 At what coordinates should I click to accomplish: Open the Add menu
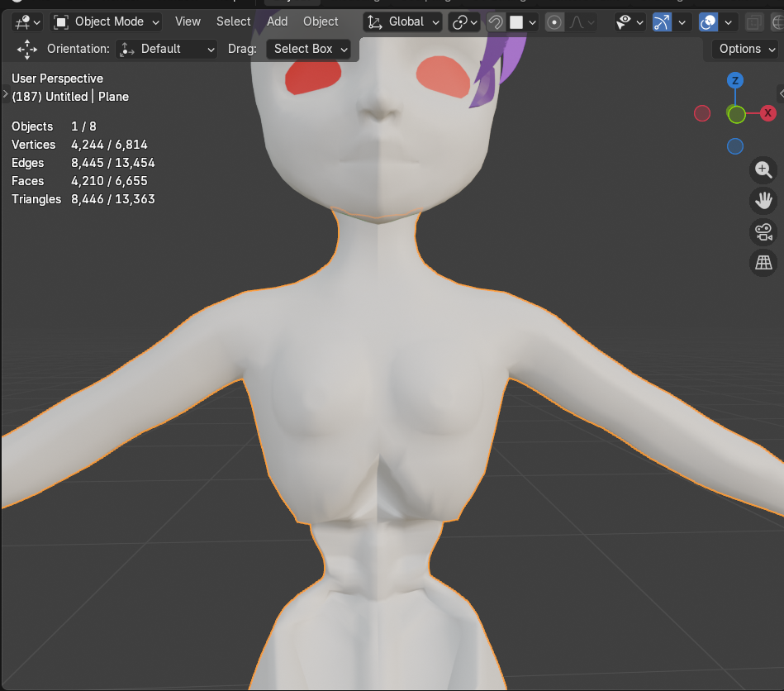(x=277, y=21)
